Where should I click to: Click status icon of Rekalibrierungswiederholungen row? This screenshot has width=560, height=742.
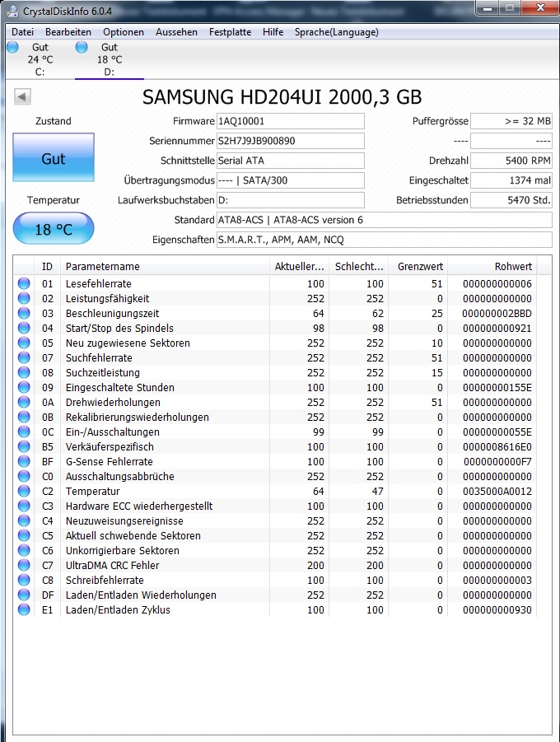point(24,417)
